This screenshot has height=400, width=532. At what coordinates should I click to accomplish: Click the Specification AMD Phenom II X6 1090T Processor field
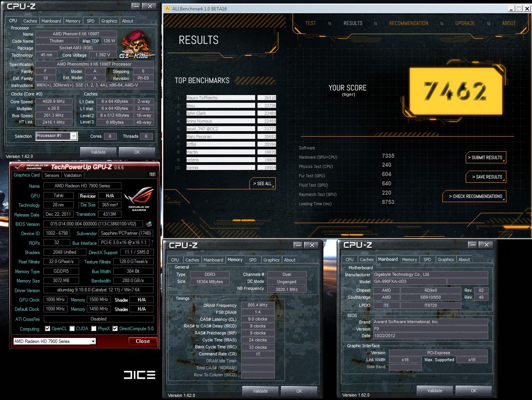point(94,64)
